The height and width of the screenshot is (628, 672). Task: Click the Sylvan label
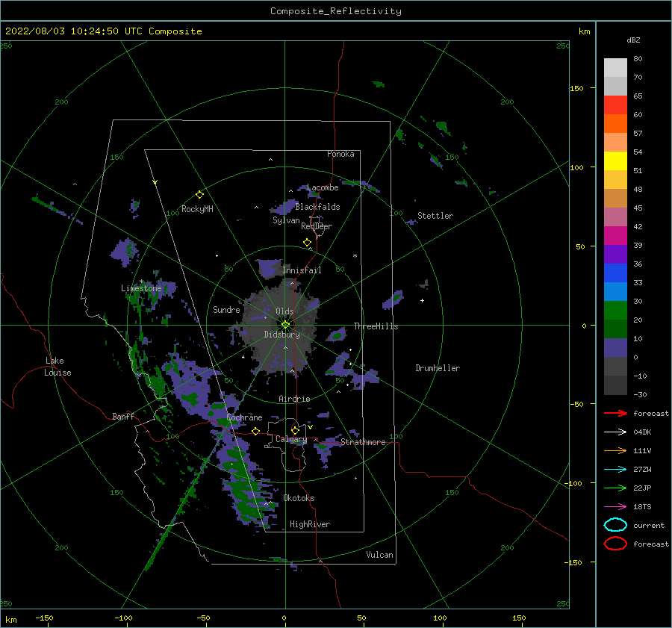286,221
